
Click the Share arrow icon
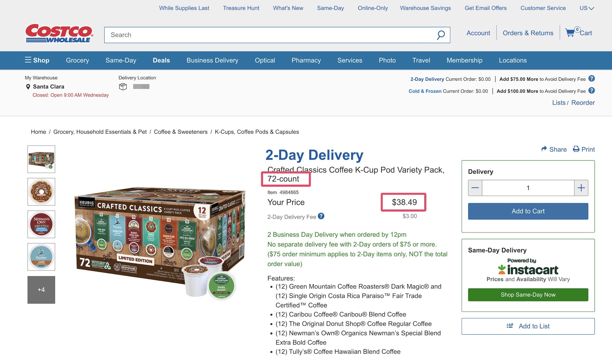coord(544,149)
